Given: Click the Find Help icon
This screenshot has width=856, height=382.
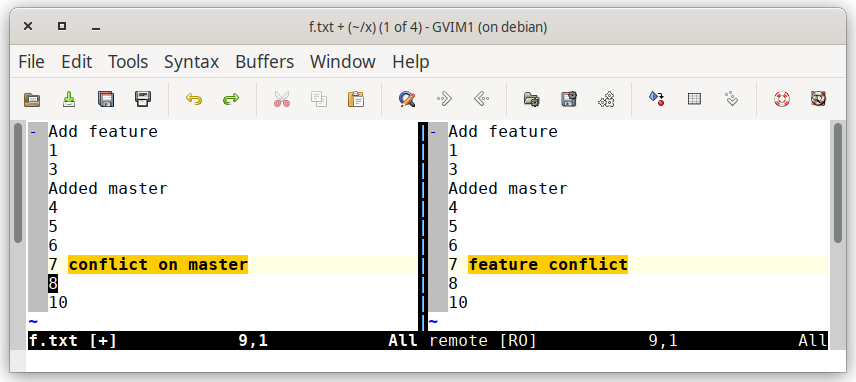Looking at the screenshot, I should (818, 99).
